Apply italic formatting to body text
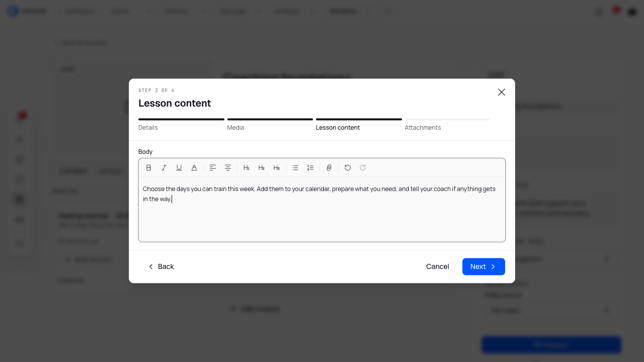The image size is (644, 362). 164,168
